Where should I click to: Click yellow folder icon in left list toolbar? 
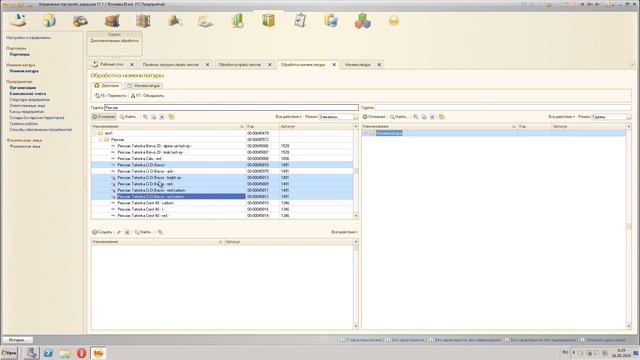click(x=171, y=117)
